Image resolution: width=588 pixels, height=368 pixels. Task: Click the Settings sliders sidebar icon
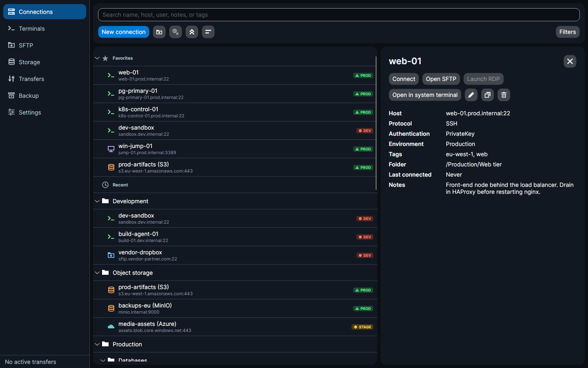(11, 112)
